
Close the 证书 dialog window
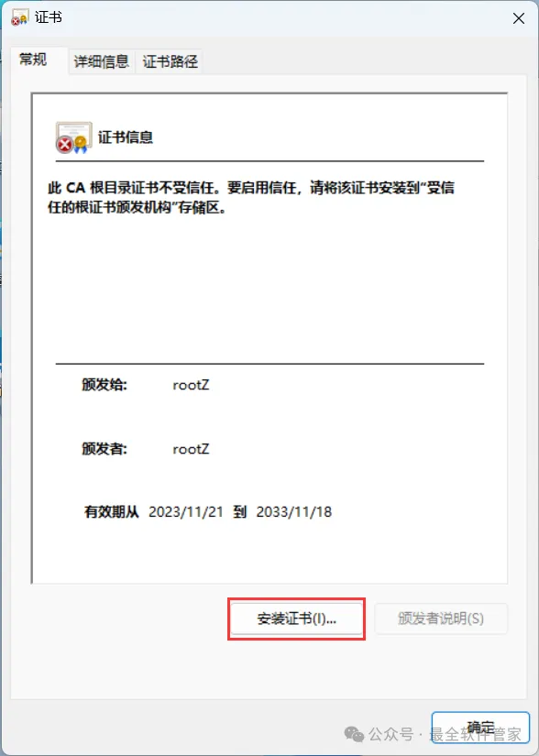click(x=519, y=18)
